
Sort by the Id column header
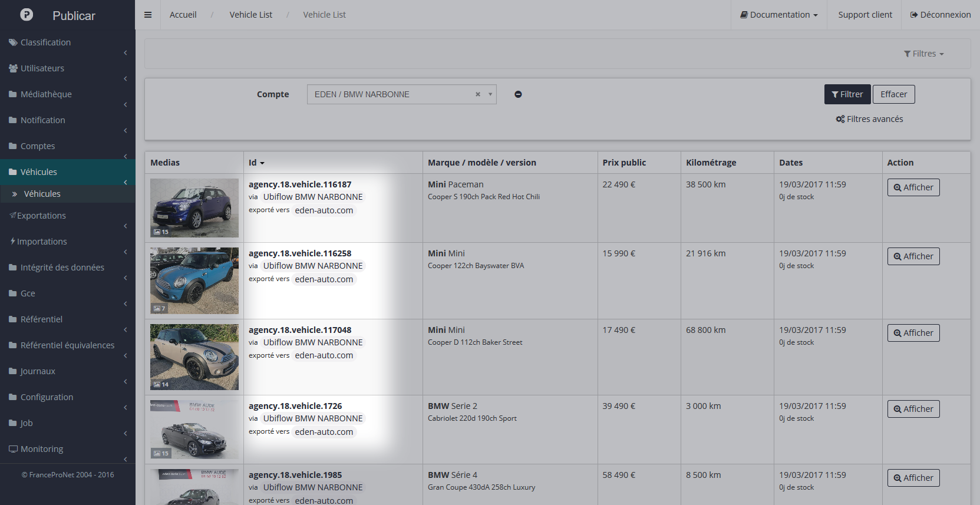click(256, 163)
